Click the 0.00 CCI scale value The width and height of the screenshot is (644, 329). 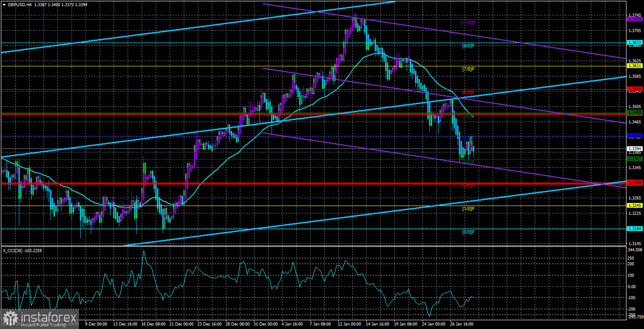click(633, 286)
